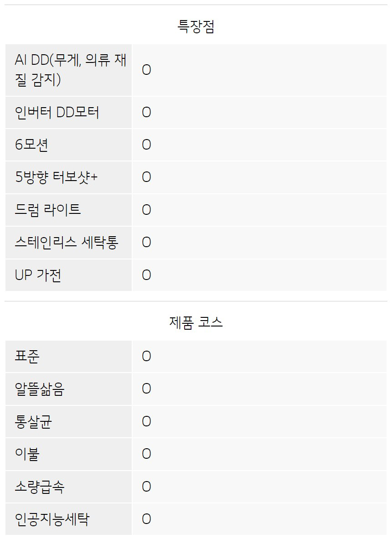Screen dimensions: 392x539
Task: Click the 스테인리스 세탁통 label
Action: [x=67, y=242]
